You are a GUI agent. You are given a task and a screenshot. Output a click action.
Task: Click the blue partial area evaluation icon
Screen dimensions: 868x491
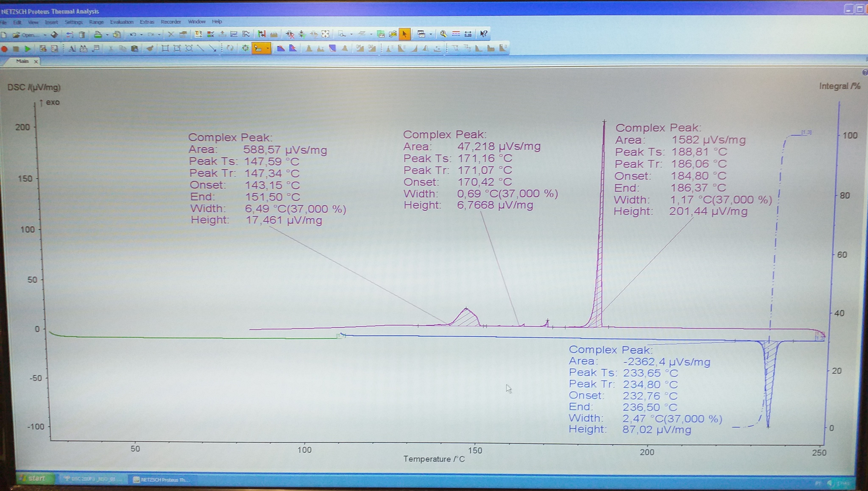(x=333, y=49)
